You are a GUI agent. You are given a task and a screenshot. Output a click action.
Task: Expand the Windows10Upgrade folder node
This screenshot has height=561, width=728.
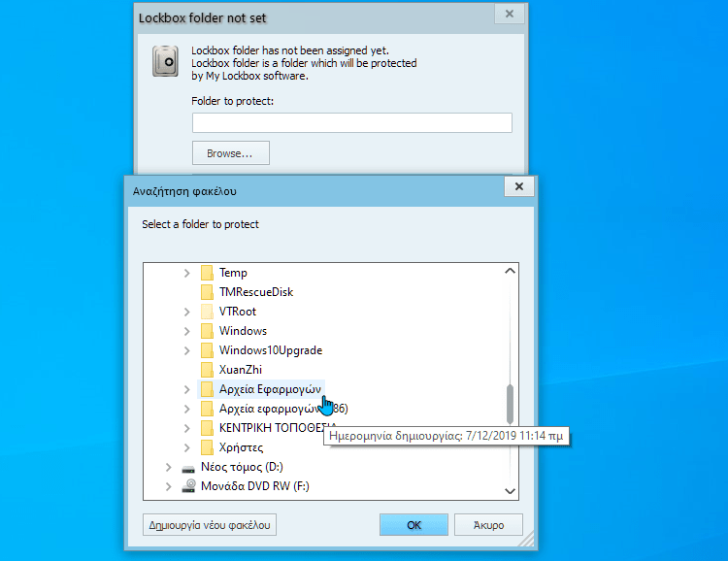(x=186, y=350)
